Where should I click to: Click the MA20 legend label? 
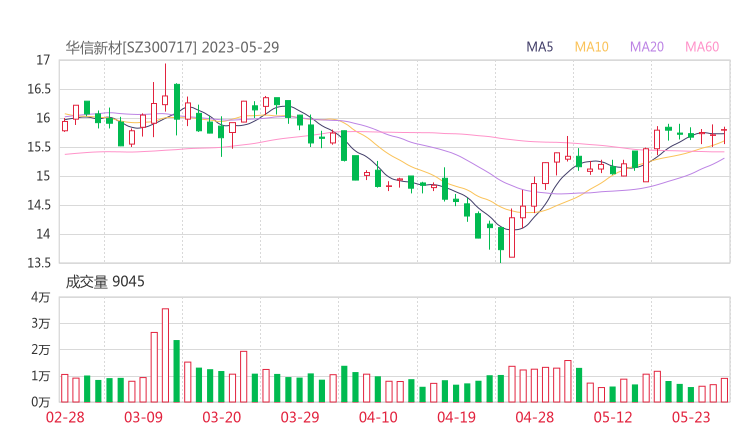click(x=647, y=47)
